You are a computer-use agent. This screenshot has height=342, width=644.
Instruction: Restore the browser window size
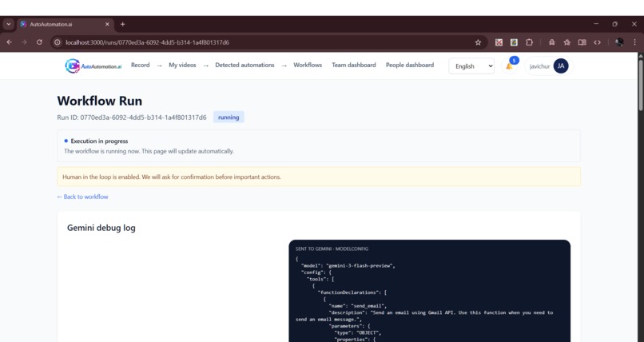615,24
